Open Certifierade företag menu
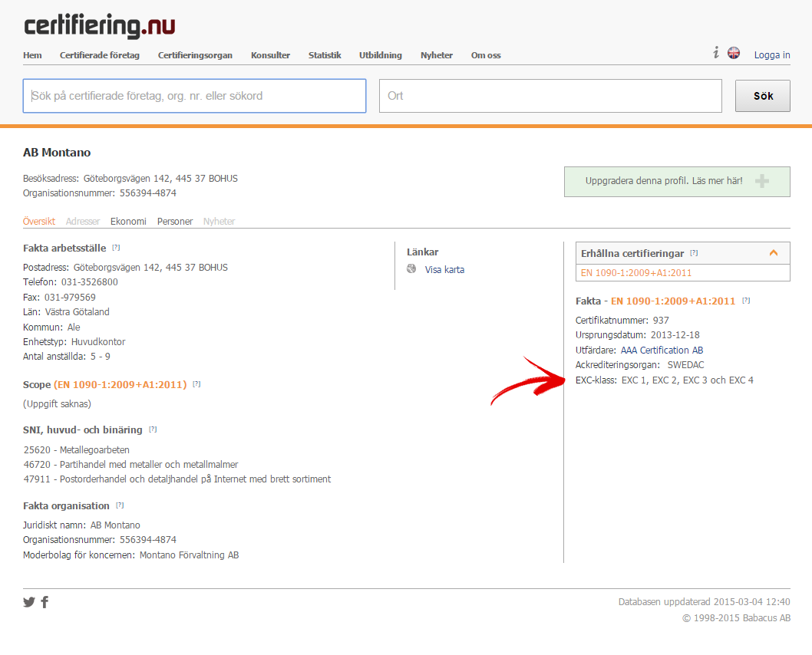The height and width of the screenshot is (655, 812). (100, 55)
